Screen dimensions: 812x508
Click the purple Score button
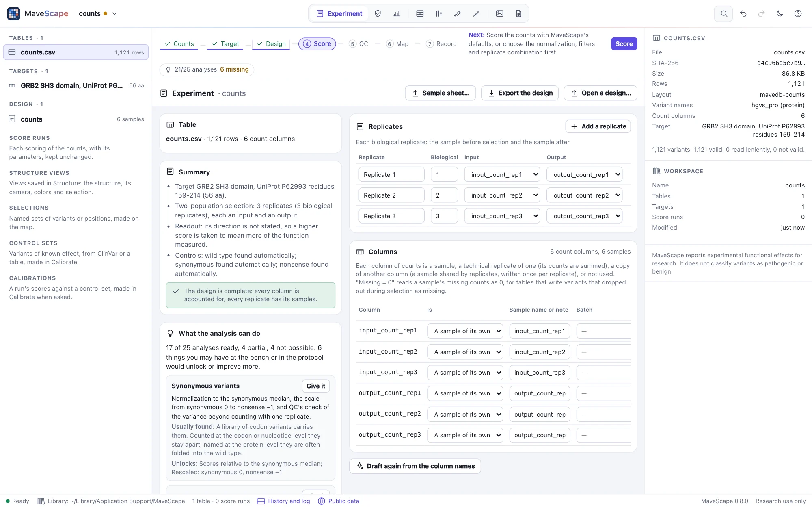pyautogui.click(x=624, y=44)
